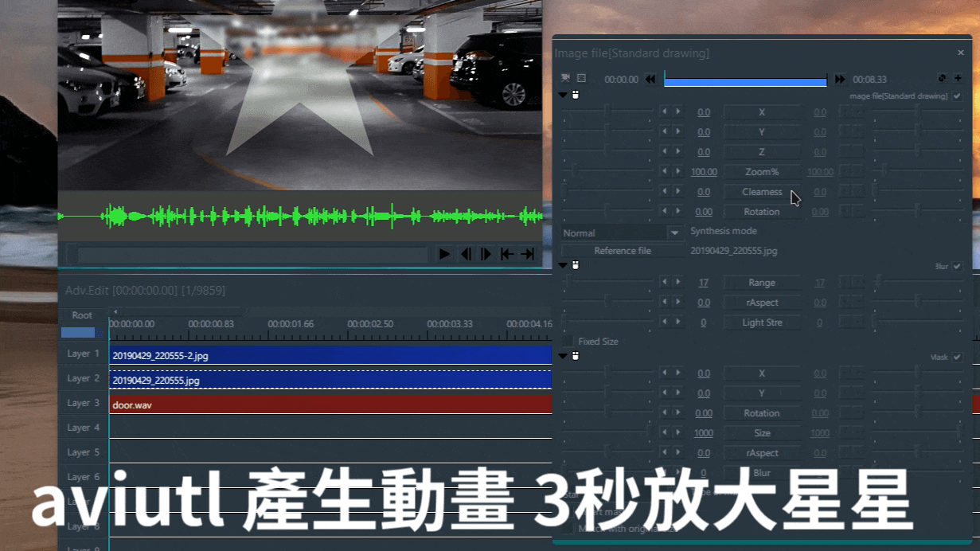
Task: Click the Zoom% left slider
Action: point(607,171)
